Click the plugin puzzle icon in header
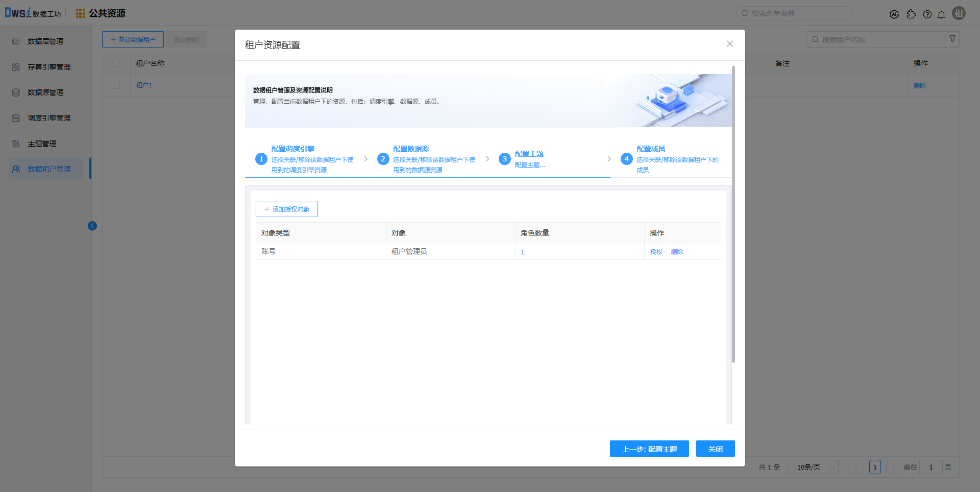Screen dimensions: 980x492 911,14
